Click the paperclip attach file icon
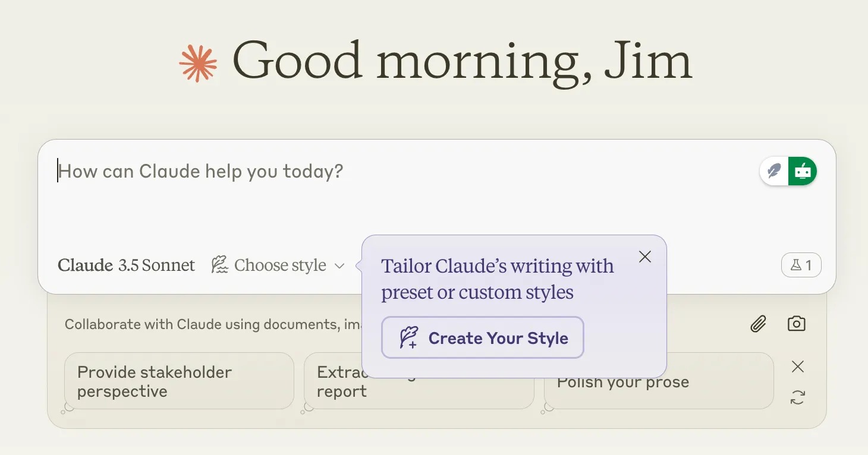868x455 pixels. [758, 324]
